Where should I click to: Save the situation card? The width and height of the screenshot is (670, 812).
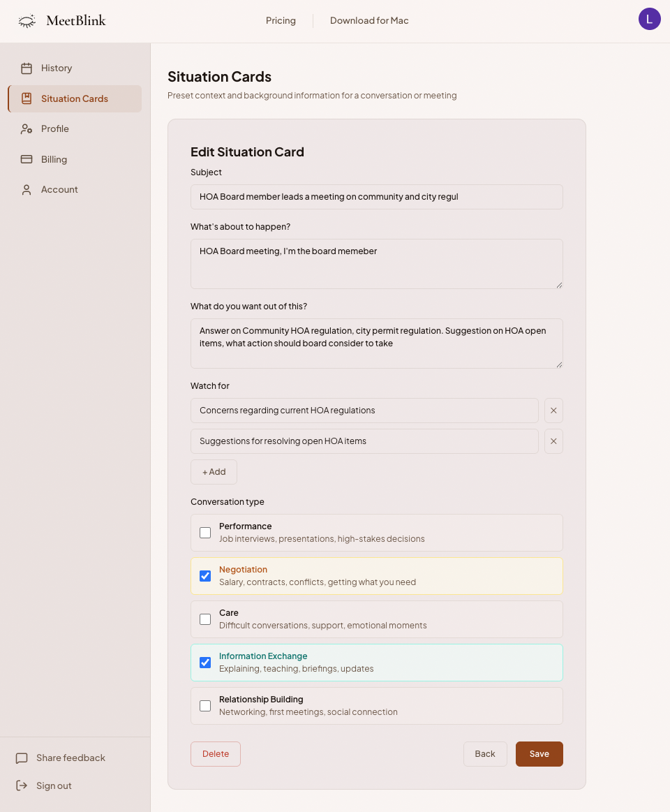[539, 754]
